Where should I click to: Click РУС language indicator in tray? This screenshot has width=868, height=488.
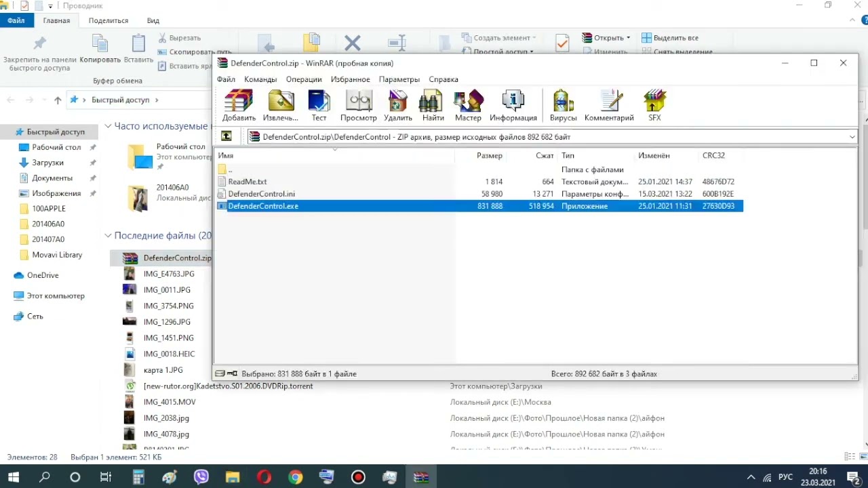(785, 477)
